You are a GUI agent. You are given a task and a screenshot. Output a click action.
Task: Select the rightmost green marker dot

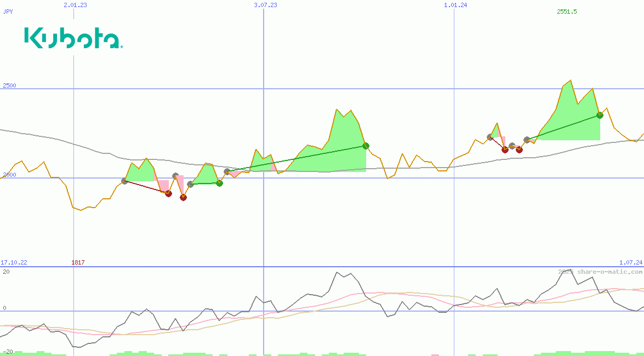click(x=600, y=115)
